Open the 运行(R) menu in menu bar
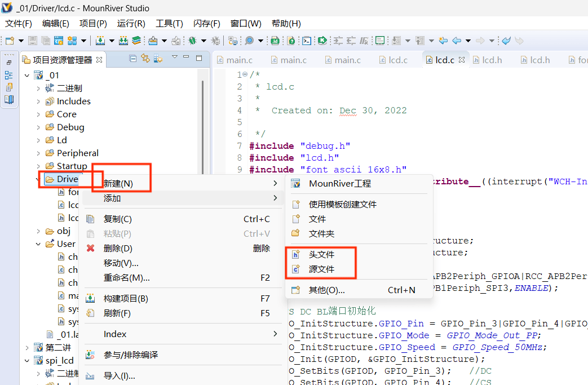The width and height of the screenshot is (588, 385). tap(131, 24)
